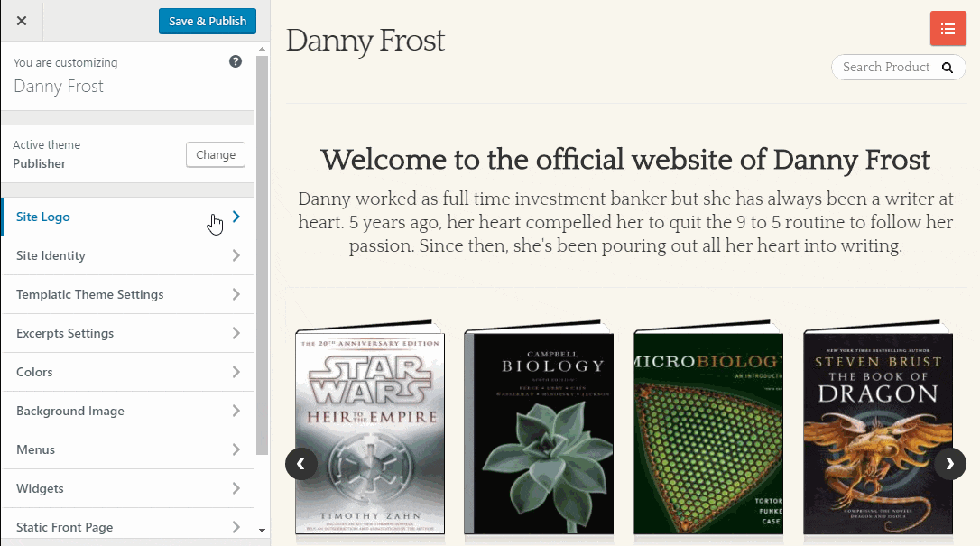Go to previous book with left carousel arrow
The height and width of the screenshot is (546, 980).
point(301,464)
